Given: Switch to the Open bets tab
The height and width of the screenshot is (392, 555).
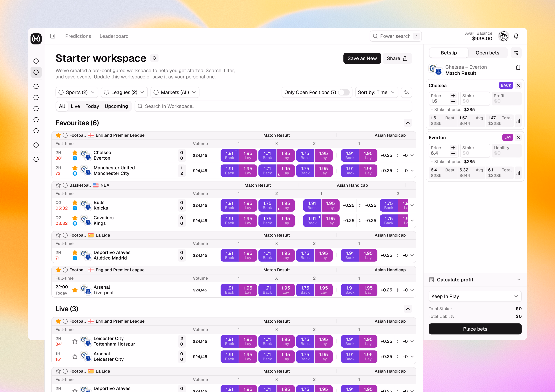Looking at the screenshot, I should (x=487, y=53).
